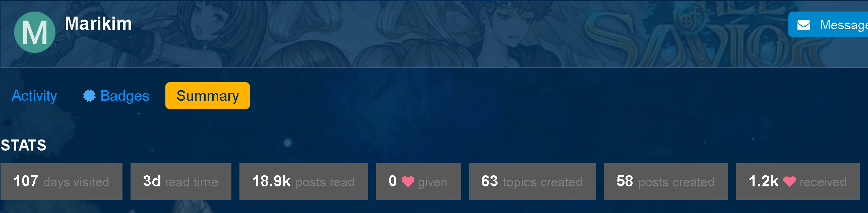Click the STATS section heading

[x=24, y=146]
